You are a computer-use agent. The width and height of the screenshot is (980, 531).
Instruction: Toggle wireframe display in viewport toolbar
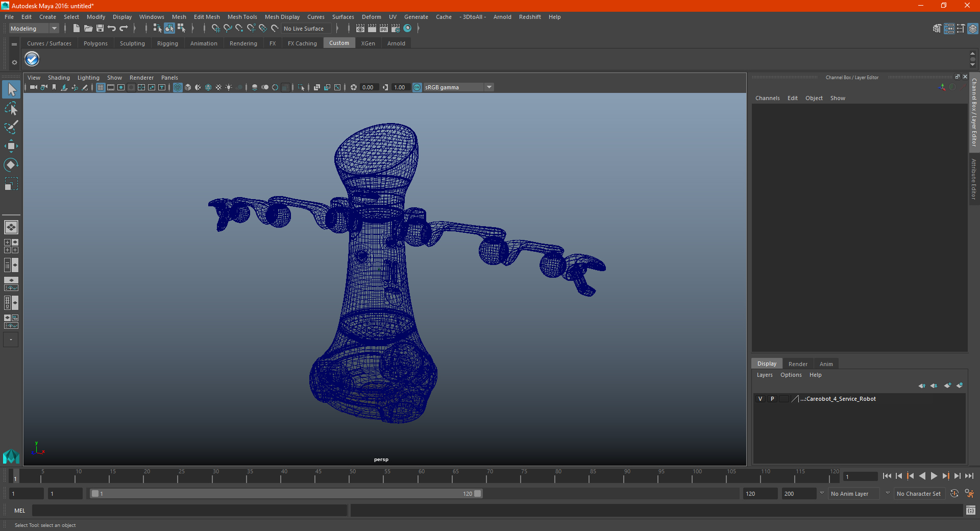tap(178, 87)
